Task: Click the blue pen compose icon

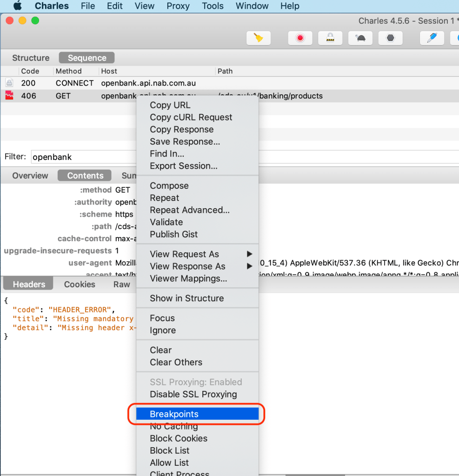Action: click(x=432, y=38)
